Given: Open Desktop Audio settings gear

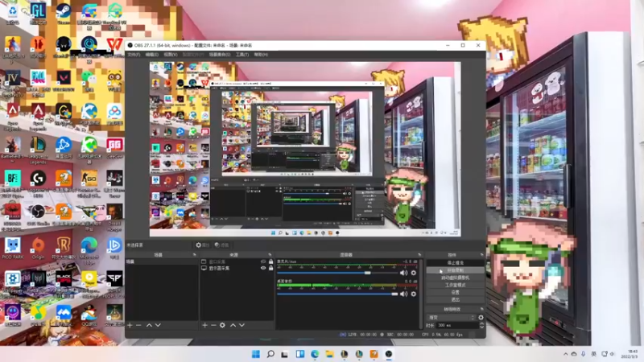Looking at the screenshot, I should [414, 294].
